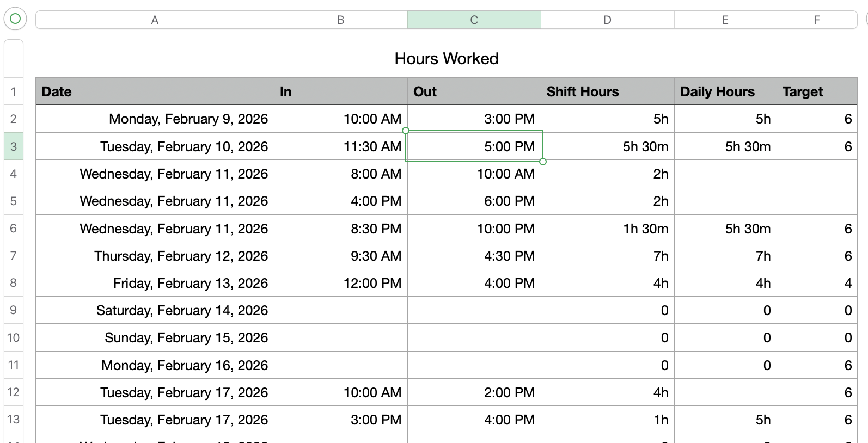Click the highlighted column C header

(474, 20)
